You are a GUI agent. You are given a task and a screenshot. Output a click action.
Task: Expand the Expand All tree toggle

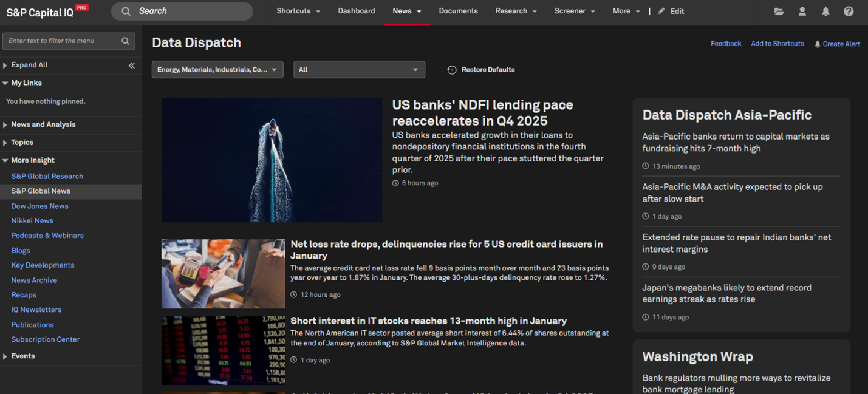tap(5, 65)
